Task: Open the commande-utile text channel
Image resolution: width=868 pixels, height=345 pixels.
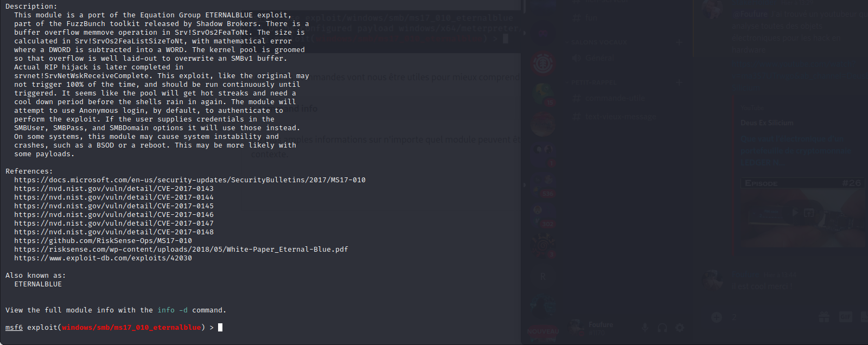Action: click(x=614, y=98)
